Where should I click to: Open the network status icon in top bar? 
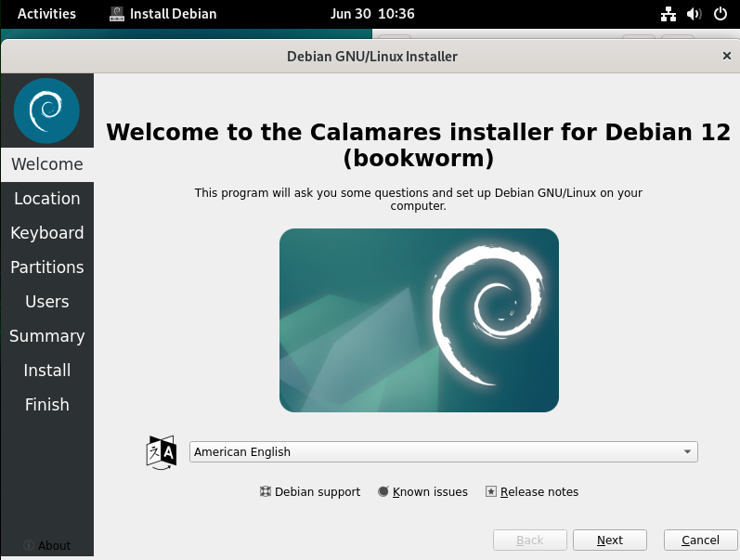[669, 14]
